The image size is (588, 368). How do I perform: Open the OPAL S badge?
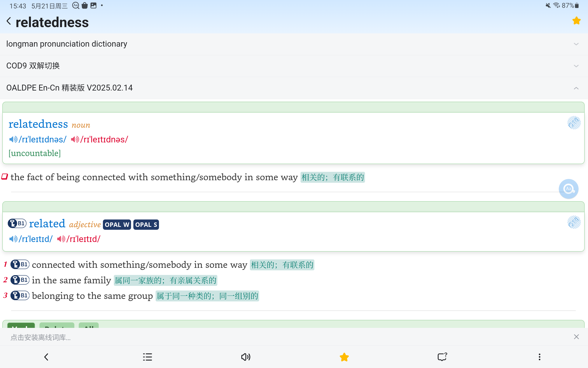click(x=146, y=225)
